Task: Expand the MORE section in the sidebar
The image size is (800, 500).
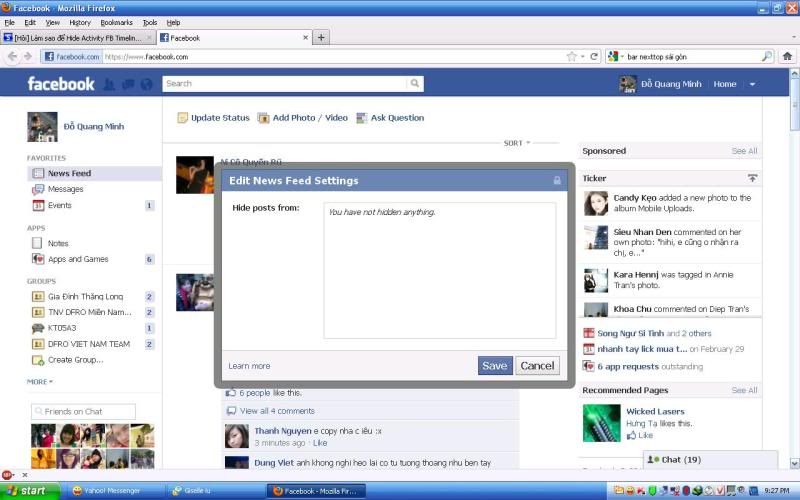Action: [40, 382]
